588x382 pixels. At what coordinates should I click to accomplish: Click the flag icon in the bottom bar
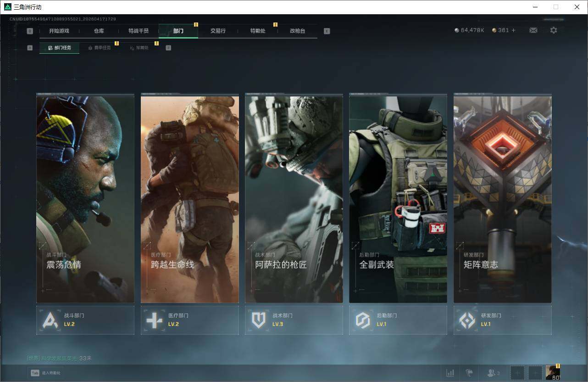[469, 373]
